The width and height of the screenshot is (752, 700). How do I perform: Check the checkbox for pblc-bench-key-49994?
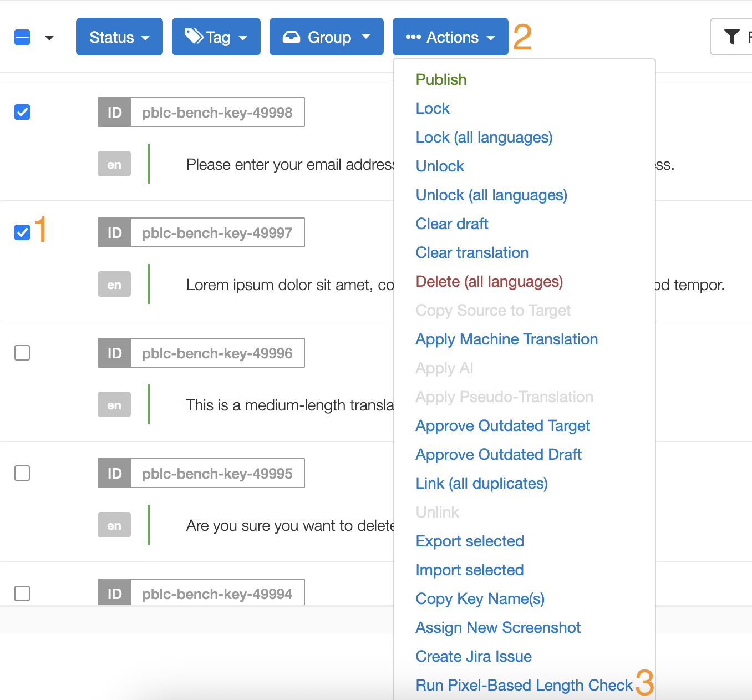click(x=22, y=594)
